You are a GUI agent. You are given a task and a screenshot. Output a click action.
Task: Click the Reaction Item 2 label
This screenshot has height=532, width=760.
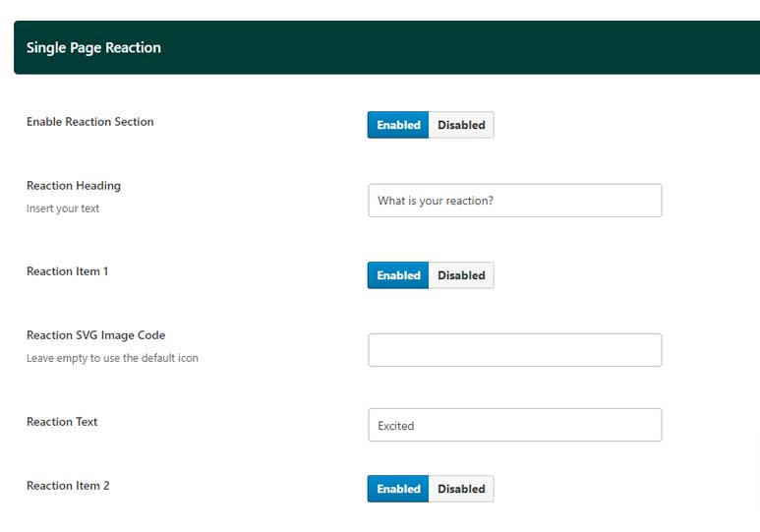coord(68,486)
